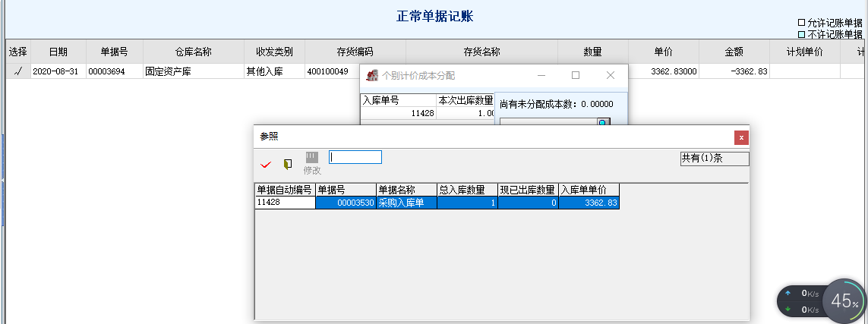Maximize the 个别计价成本分配 window

pyautogui.click(x=576, y=75)
